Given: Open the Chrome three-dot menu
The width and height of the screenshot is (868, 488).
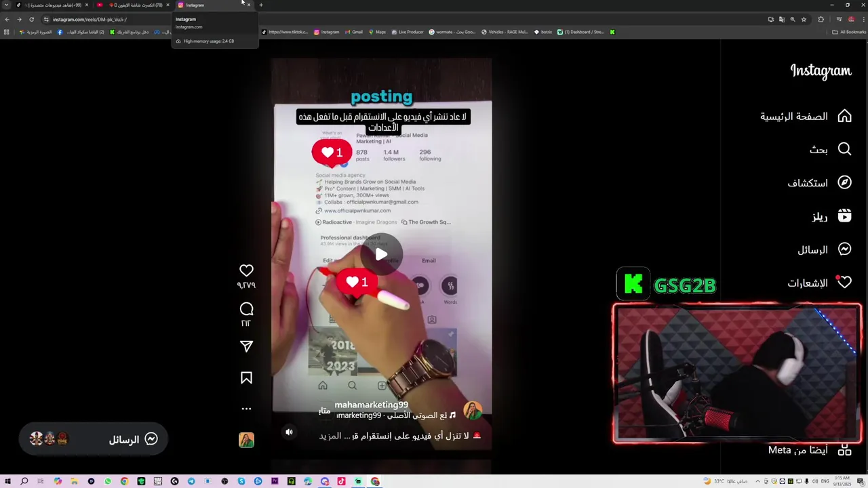Looking at the screenshot, I should click(x=863, y=19).
